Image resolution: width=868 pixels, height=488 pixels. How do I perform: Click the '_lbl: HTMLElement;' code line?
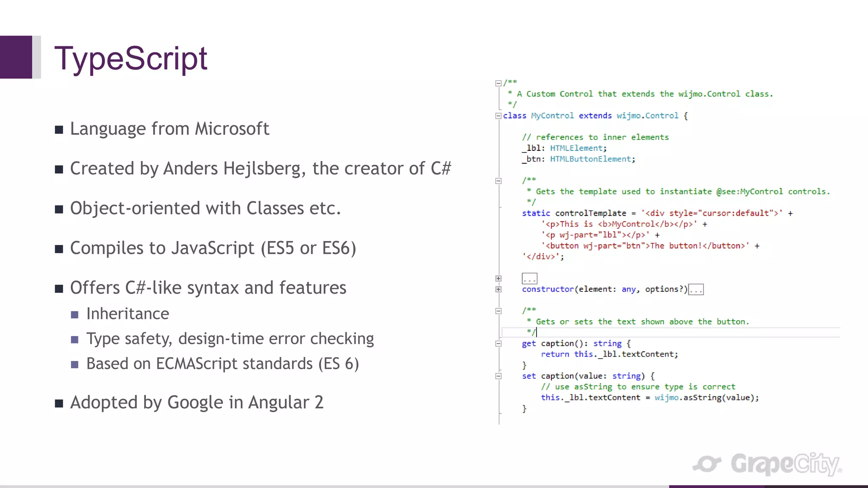[x=565, y=148]
